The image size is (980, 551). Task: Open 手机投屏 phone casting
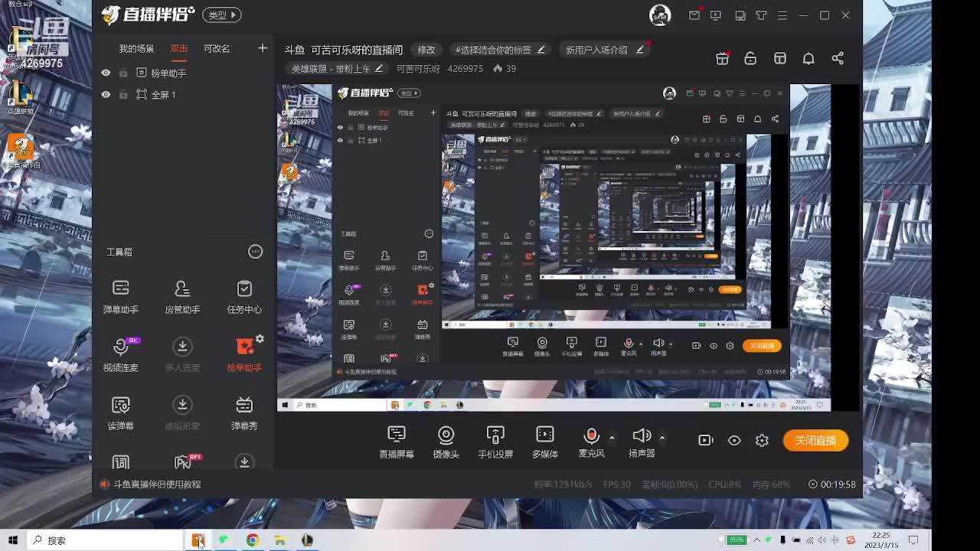[x=495, y=442]
